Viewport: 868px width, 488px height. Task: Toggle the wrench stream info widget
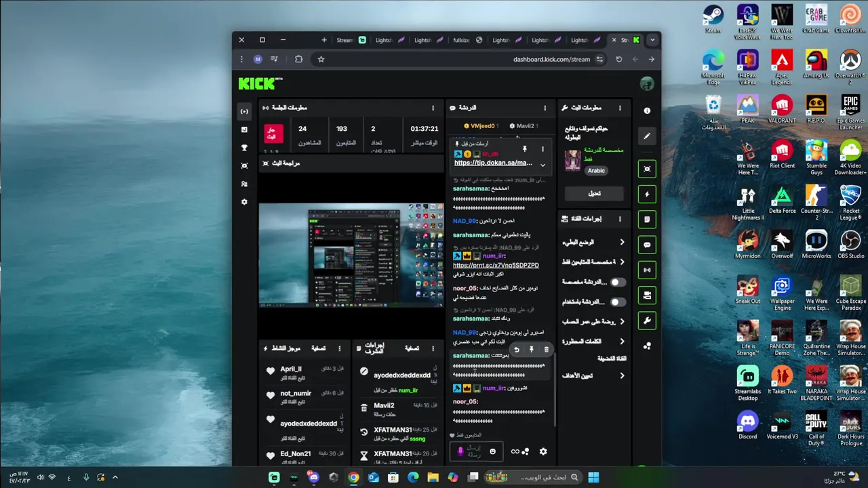click(x=647, y=321)
